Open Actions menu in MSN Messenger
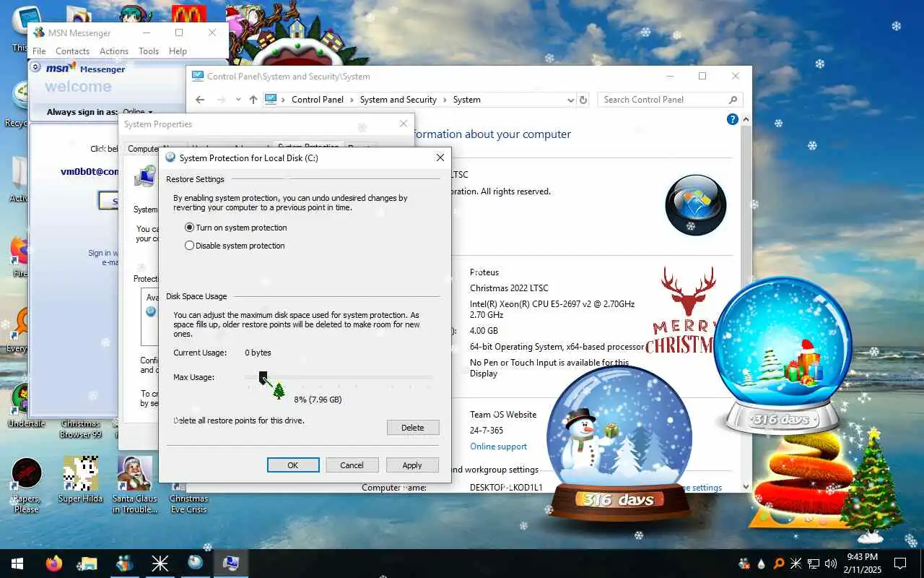Screen dimensions: 924x578 (x=114, y=51)
